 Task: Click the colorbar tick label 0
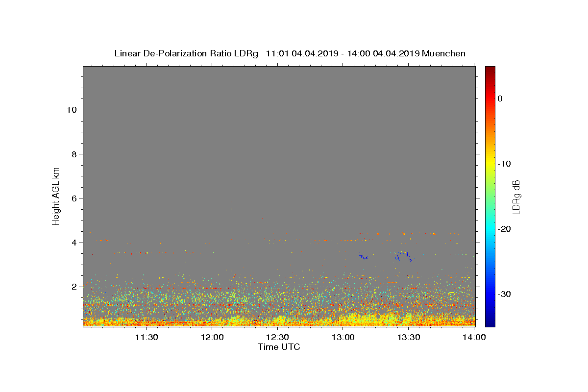click(500, 98)
